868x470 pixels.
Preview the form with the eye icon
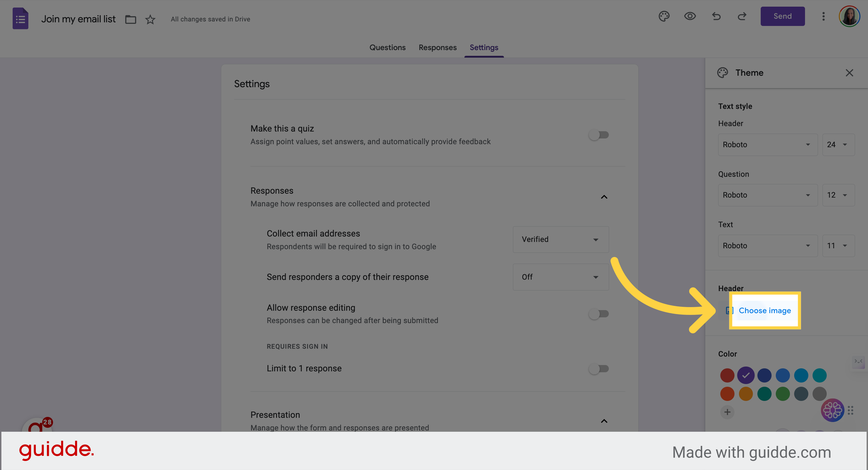690,16
